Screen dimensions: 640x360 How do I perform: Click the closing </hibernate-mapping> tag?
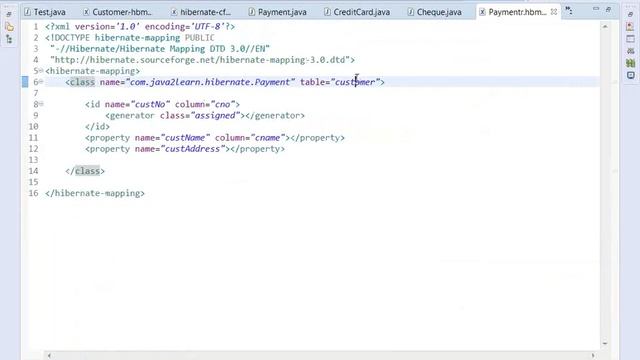tap(95, 193)
